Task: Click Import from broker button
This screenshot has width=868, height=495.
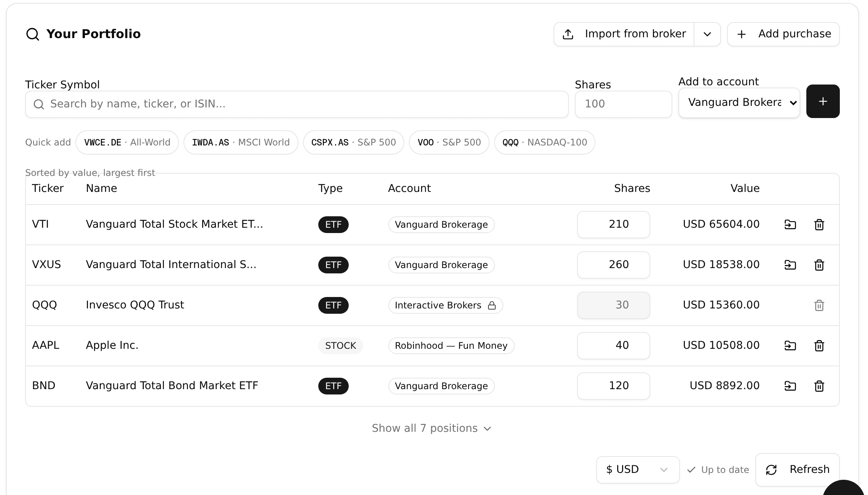Action: coord(624,34)
